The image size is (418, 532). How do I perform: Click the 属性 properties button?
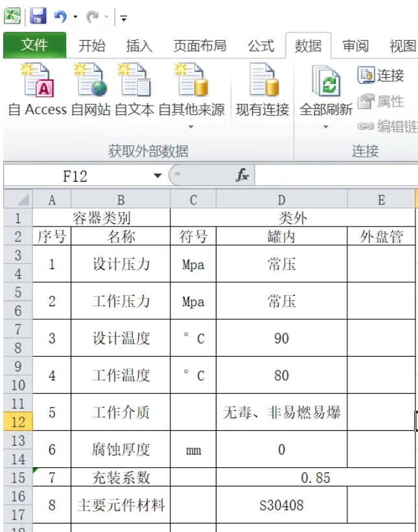(380, 101)
